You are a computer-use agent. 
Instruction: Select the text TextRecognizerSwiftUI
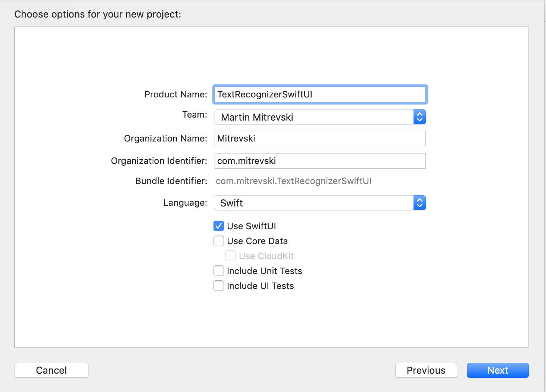point(265,94)
